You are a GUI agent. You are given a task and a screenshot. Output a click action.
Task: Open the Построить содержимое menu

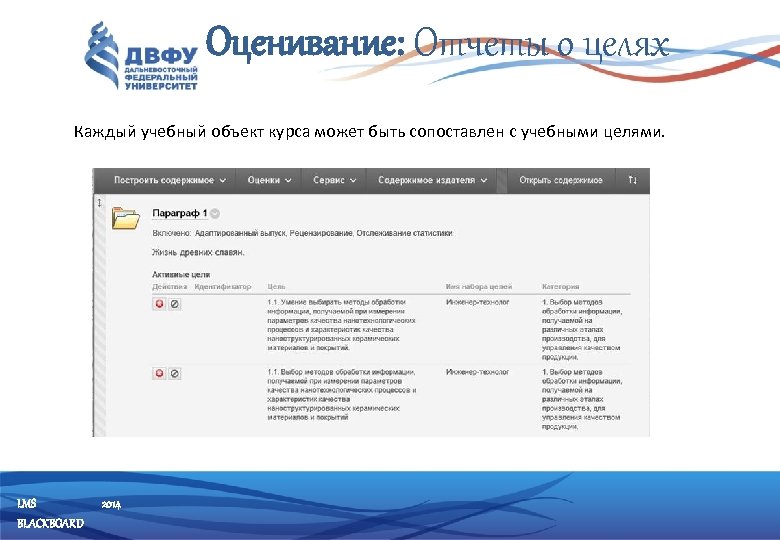pos(170,180)
